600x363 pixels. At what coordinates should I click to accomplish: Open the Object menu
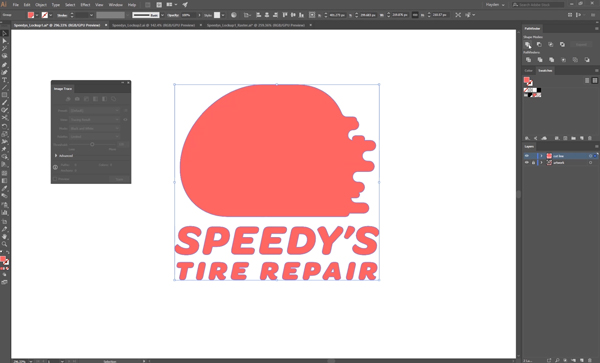coord(41,5)
